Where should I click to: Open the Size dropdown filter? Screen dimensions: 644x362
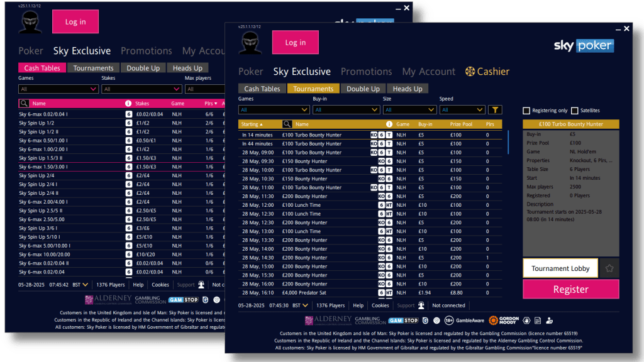click(x=409, y=109)
